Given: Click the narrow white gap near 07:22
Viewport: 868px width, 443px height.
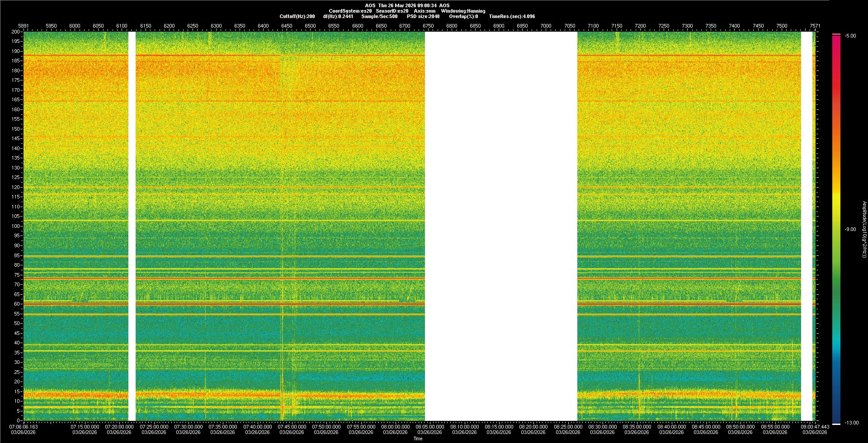Looking at the screenshot, I should tap(132, 226).
